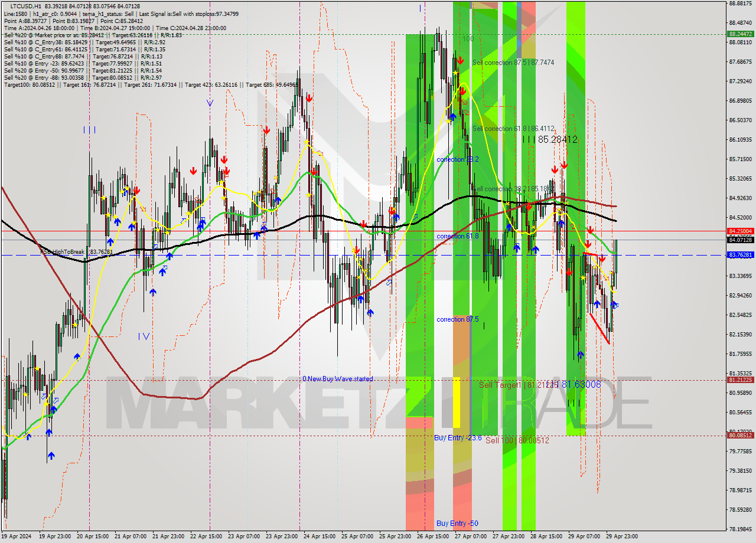Click the 84.92630 price axis value

741,198
